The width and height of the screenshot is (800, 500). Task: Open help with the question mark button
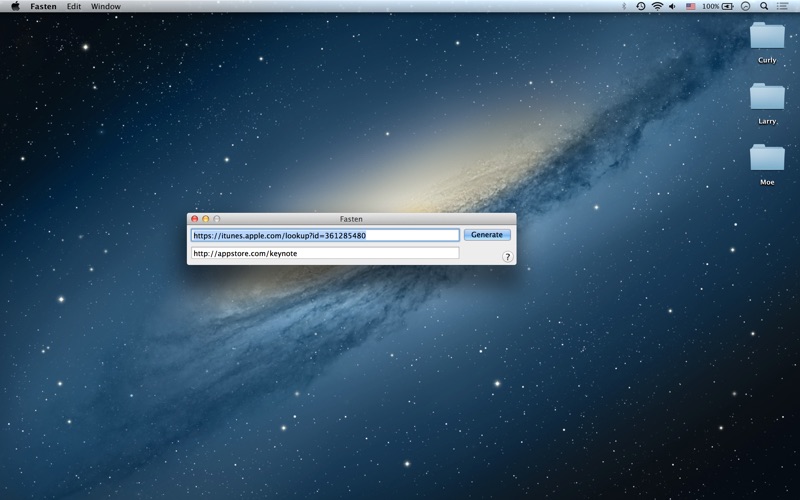tap(507, 257)
